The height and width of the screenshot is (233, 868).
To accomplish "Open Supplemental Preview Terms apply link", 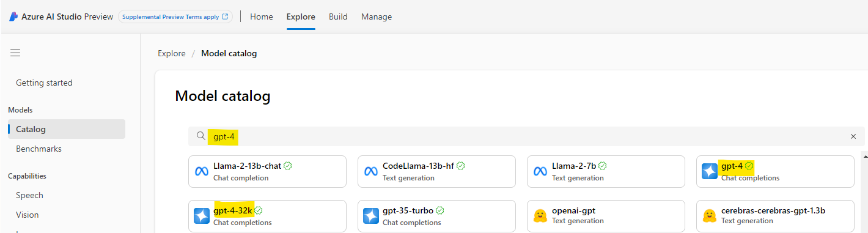I will tap(175, 17).
